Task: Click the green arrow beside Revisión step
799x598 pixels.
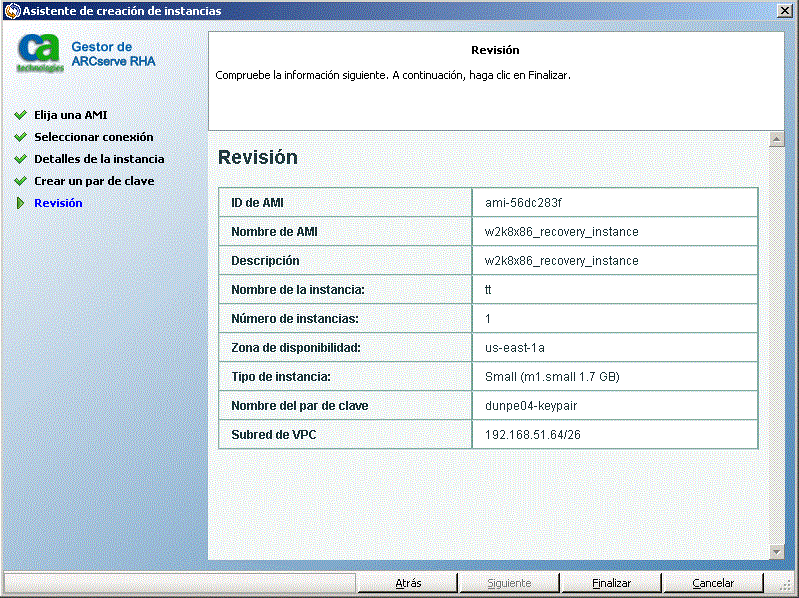Action: click(20, 203)
